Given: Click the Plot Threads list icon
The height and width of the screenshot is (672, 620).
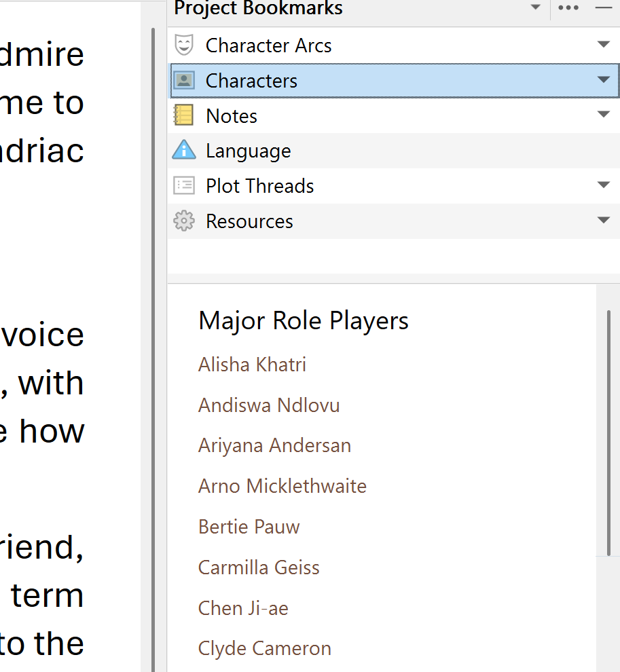Looking at the screenshot, I should point(184,185).
